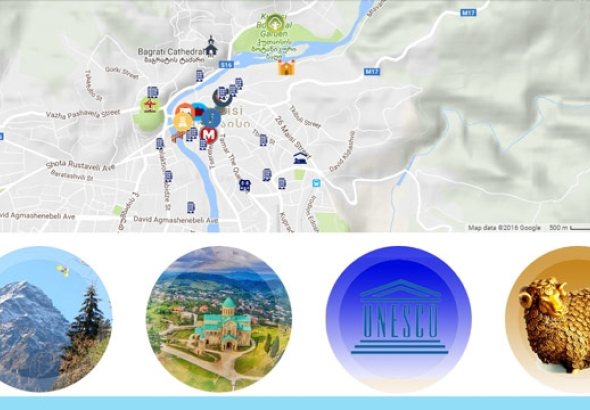Viewport: 590px width, 410px height.
Task: Open the Bagrati Cathedral aerial photo circle
Action: (219, 319)
